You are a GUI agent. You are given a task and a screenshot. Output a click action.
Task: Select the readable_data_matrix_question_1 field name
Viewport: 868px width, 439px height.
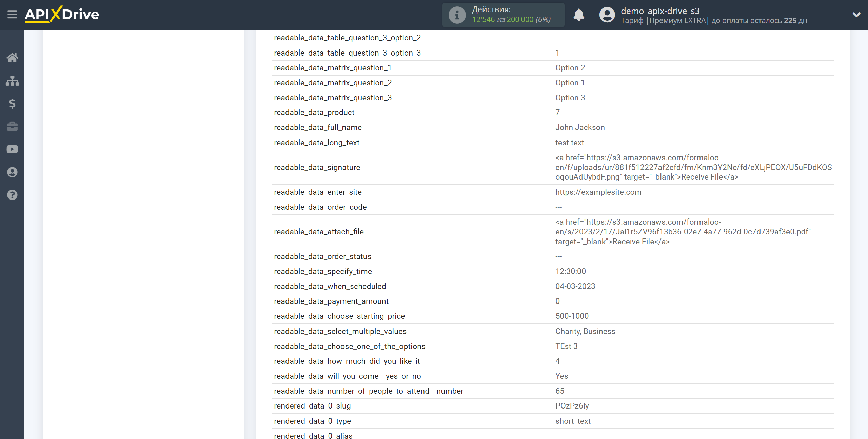click(x=333, y=68)
